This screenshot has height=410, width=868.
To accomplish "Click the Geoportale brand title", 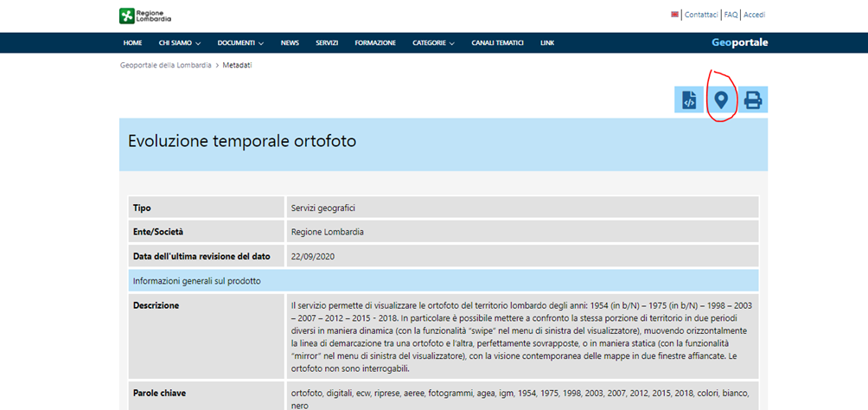I will (x=739, y=42).
